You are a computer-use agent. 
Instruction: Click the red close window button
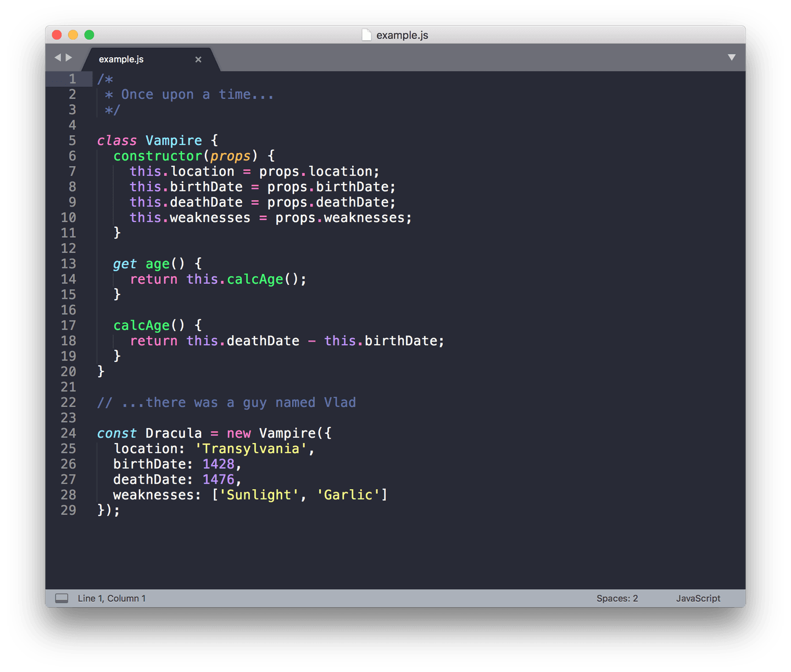(x=57, y=35)
